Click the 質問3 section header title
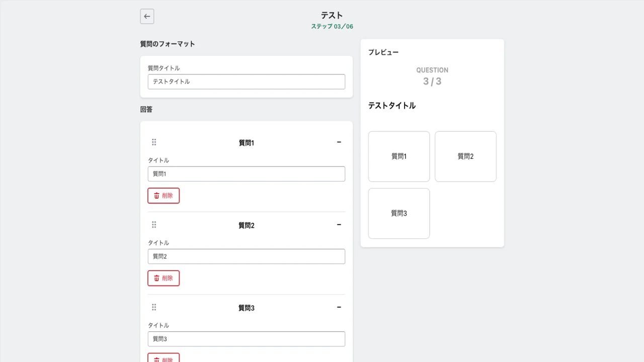 [247, 308]
